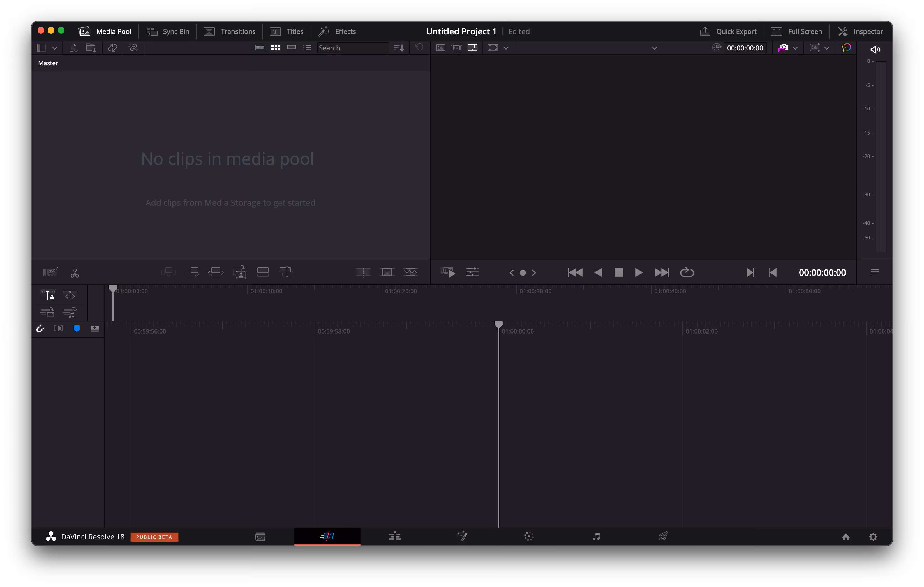Viewport: 924px width, 587px height.
Task: Activate the Split clips scissors tool
Action: pos(75,272)
